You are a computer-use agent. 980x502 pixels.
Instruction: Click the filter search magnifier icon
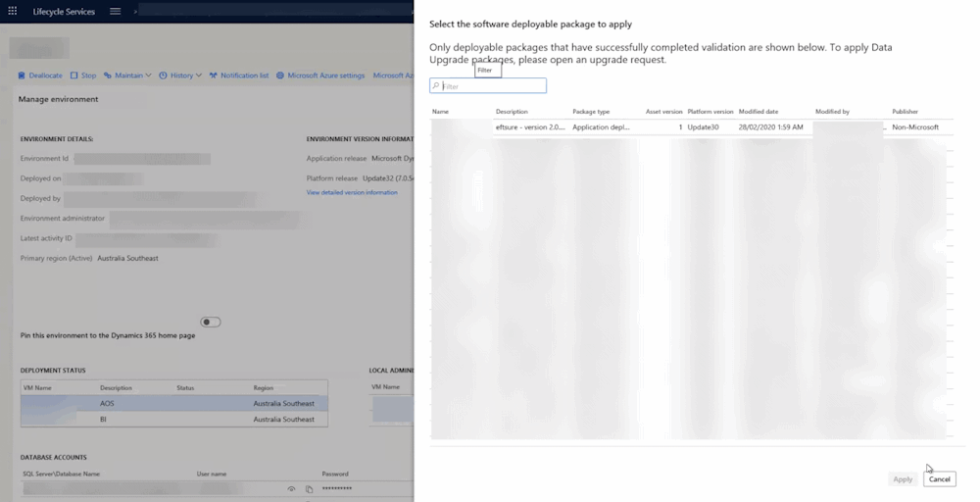pyautogui.click(x=436, y=85)
